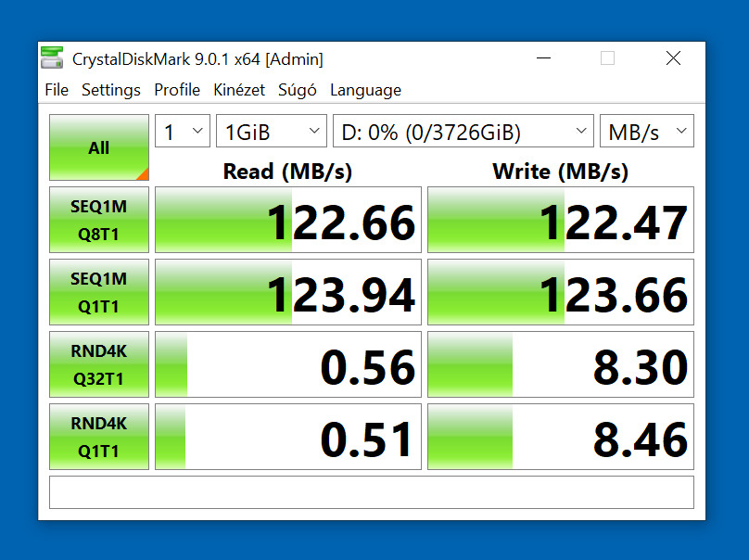The image size is (749, 560).
Task: Open the File menu
Action: tap(57, 90)
